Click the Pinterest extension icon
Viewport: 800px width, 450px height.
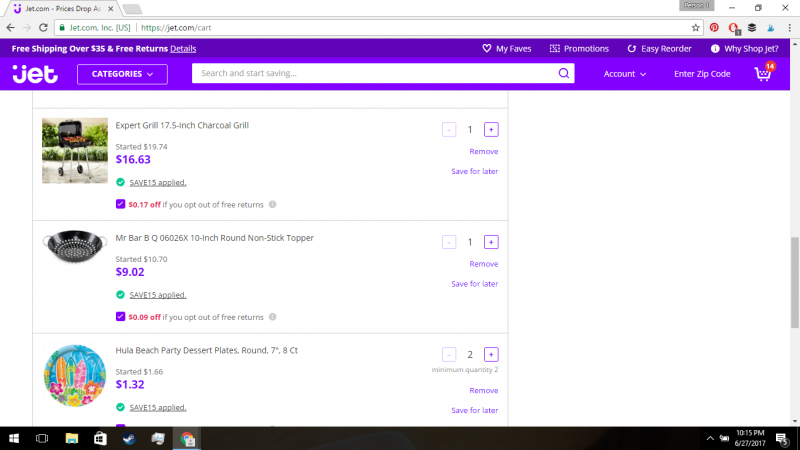(714, 28)
